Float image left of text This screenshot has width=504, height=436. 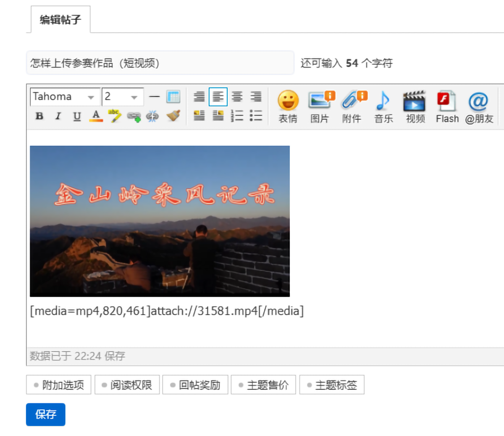tap(199, 116)
